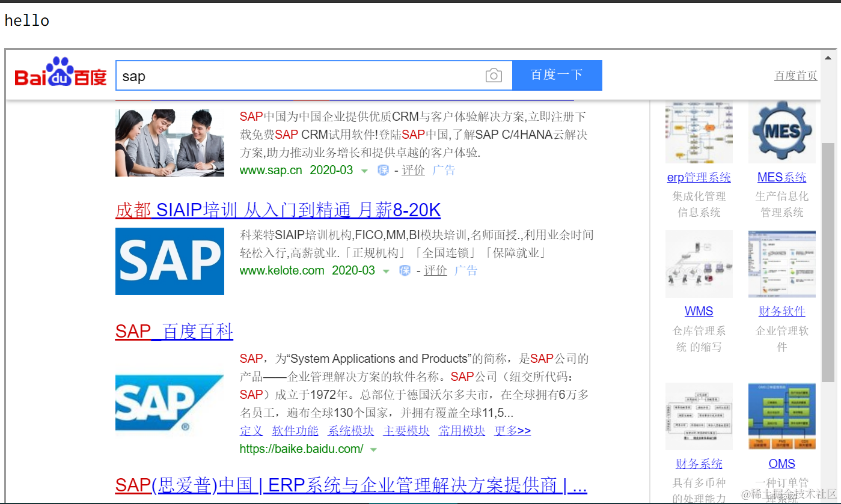Click the scrollbar up arrow
Image resolution: width=841 pixels, height=504 pixels.
point(828,58)
